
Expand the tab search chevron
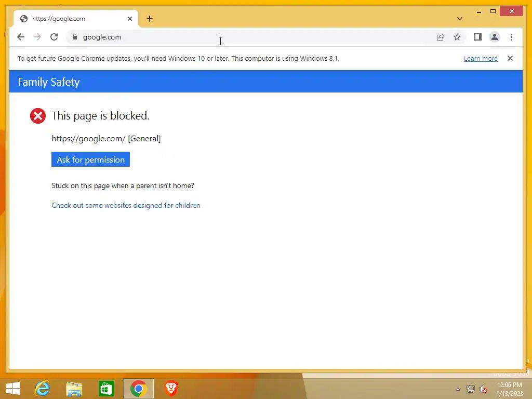(459, 19)
